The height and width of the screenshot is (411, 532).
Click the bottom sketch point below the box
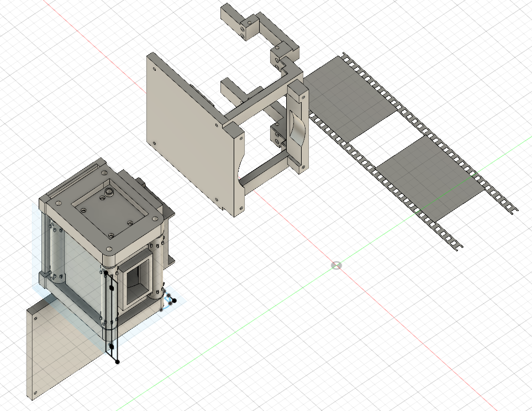pos(117,362)
